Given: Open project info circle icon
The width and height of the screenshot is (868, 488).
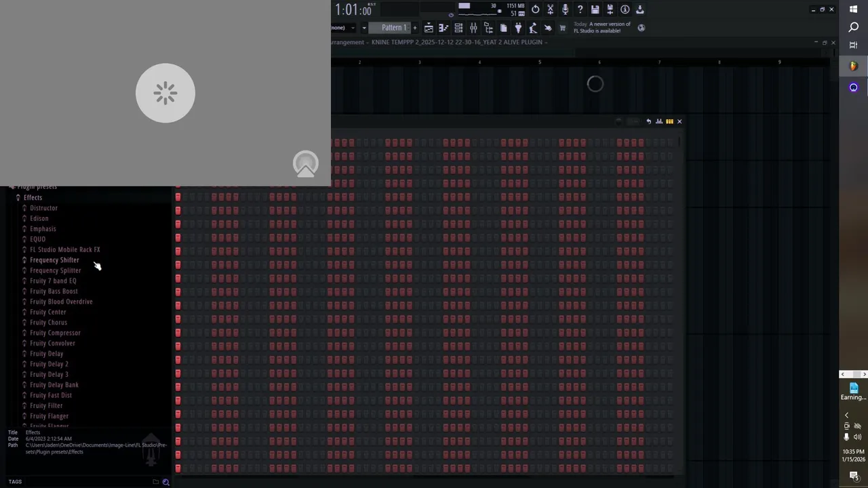Looking at the screenshot, I should click(x=625, y=9).
